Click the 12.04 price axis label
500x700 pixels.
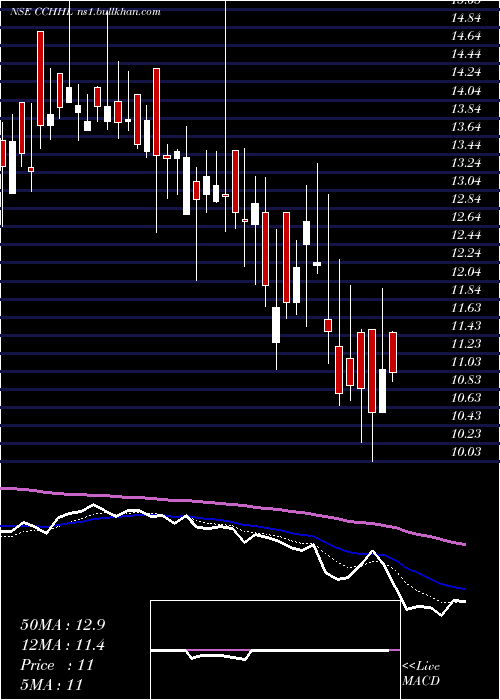click(x=467, y=272)
